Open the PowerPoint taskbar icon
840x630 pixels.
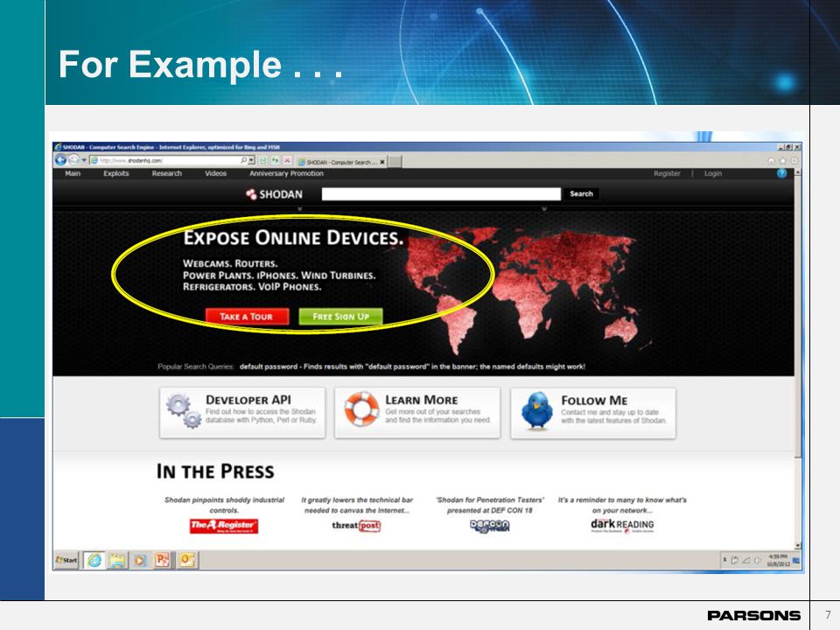163,560
